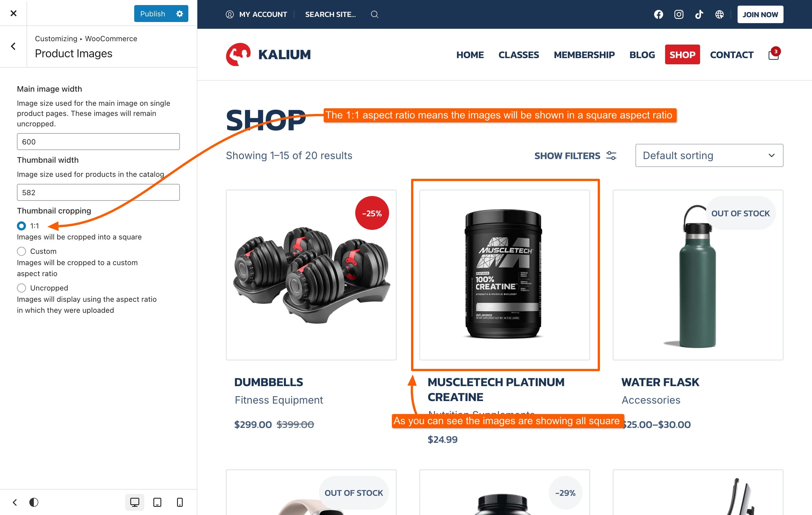
Task: Click the Publish button
Action: pyautogui.click(x=153, y=14)
